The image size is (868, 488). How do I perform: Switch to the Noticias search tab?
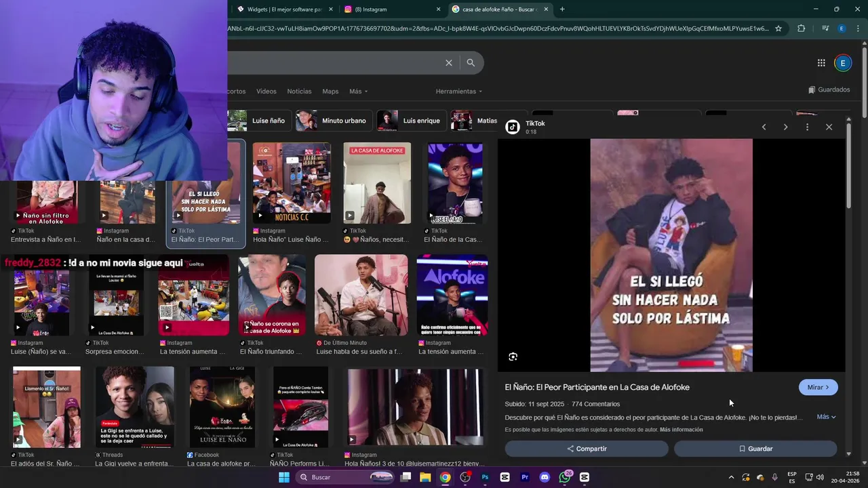(299, 91)
